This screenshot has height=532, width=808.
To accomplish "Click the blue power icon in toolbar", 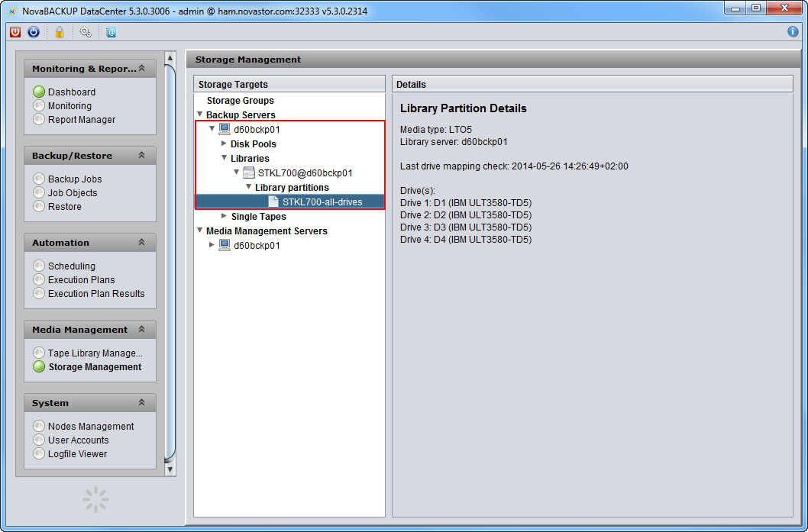I will coord(34,32).
